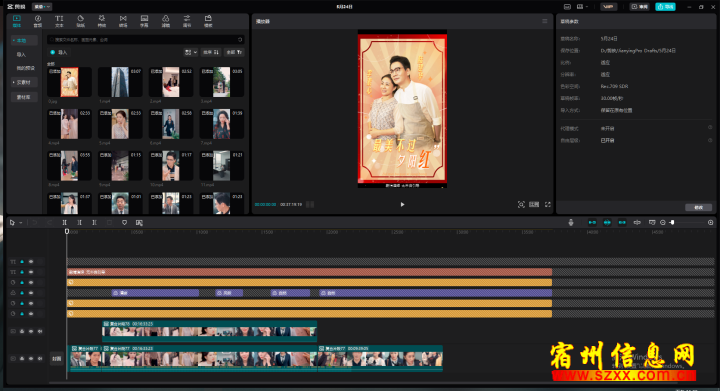Adjust the timeline zoom slider handle
The height and width of the screenshot is (391, 720).
(x=672, y=223)
